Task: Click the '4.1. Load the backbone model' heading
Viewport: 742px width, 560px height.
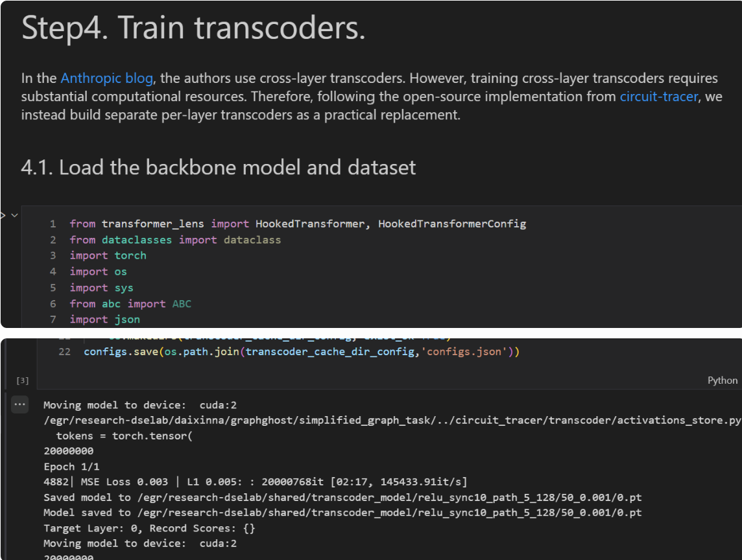Action: click(218, 167)
